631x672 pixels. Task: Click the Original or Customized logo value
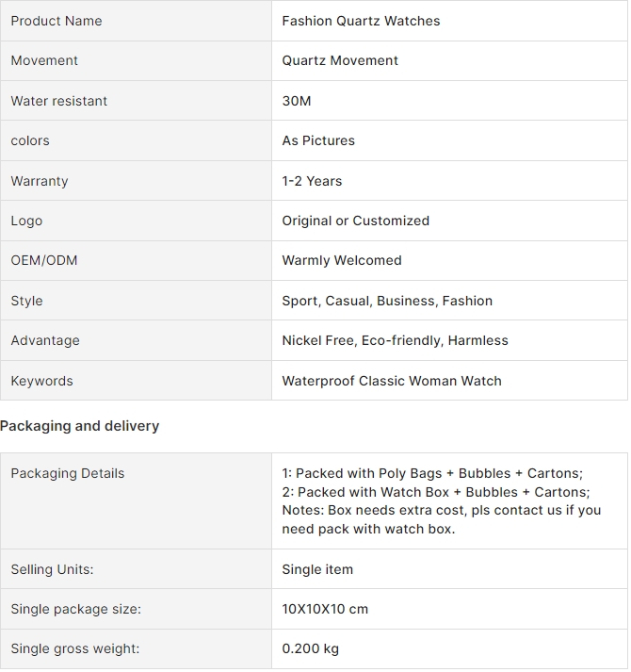tap(356, 221)
